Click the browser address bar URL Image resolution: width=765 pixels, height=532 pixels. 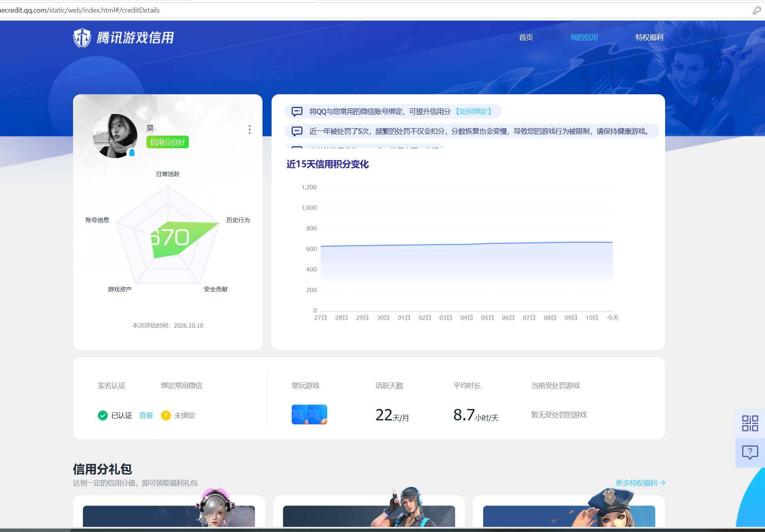[x=80, y=10]
